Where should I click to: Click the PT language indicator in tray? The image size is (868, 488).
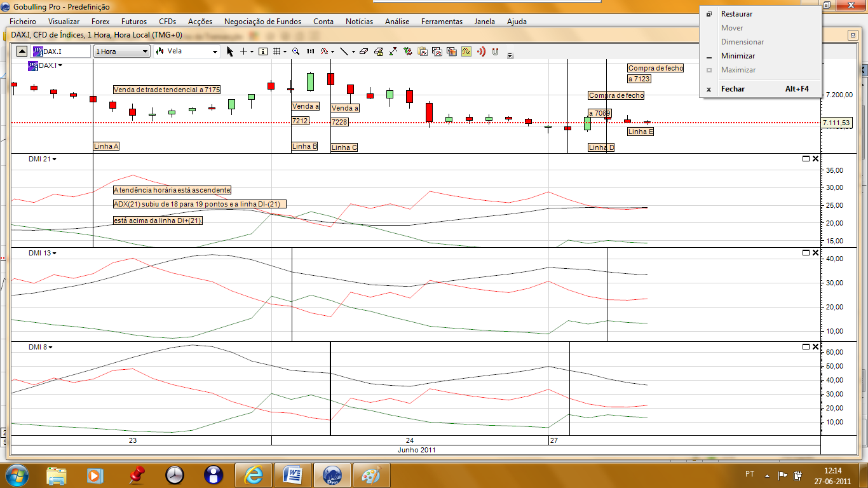[x=750, y=474]
